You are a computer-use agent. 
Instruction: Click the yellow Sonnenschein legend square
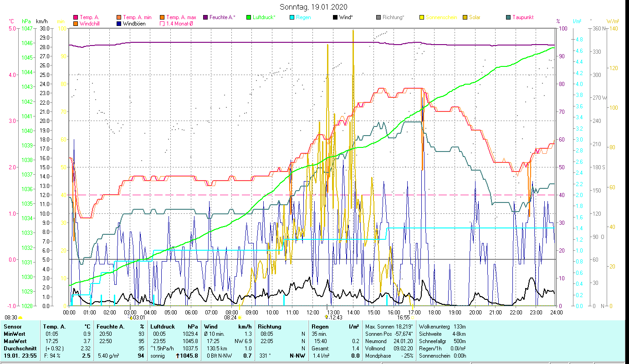tap(422, 18)
